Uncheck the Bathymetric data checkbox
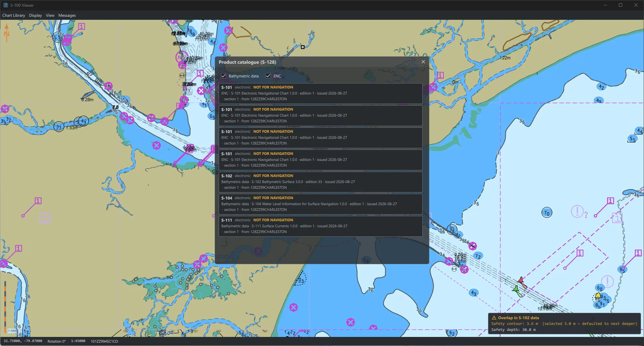Screen dimensions: 644x346 point(223,76)
